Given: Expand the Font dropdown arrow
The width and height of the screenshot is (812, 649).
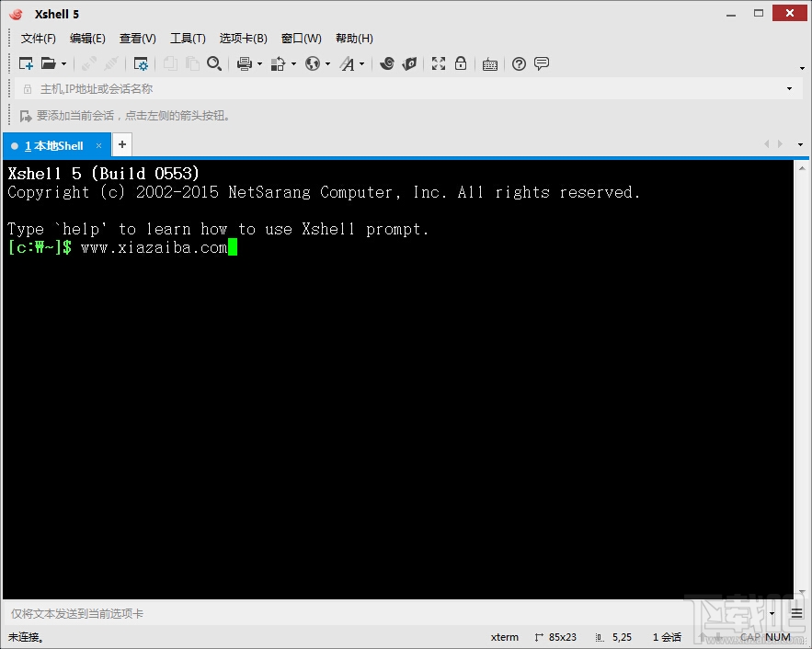Looking at the screenshot, I should coord(361,64).
